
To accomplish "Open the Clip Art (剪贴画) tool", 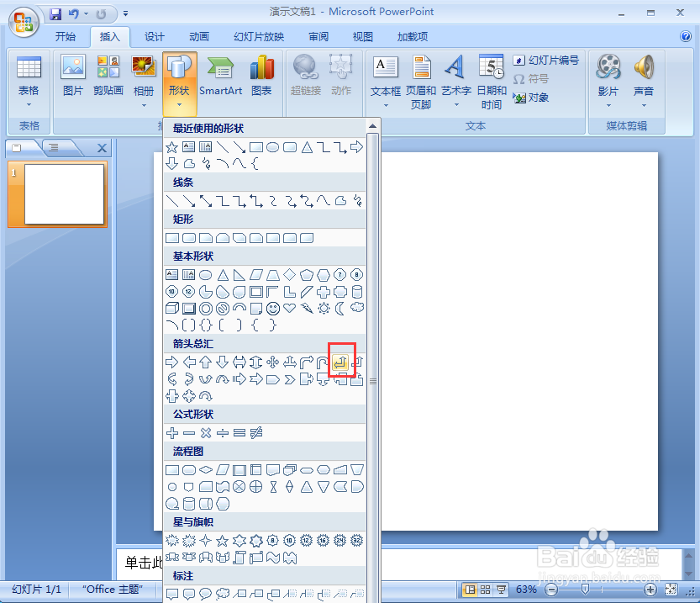I will pos(108,76).
